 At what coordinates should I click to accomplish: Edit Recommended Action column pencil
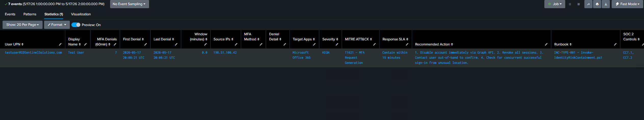pos(546,44)
